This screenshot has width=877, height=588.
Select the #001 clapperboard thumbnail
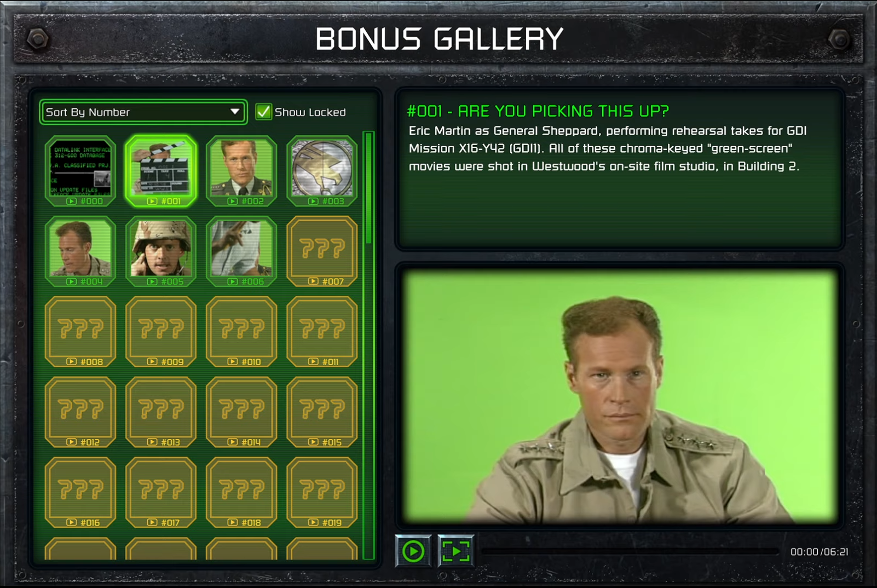pyautogui.click(x=161, y=171)
